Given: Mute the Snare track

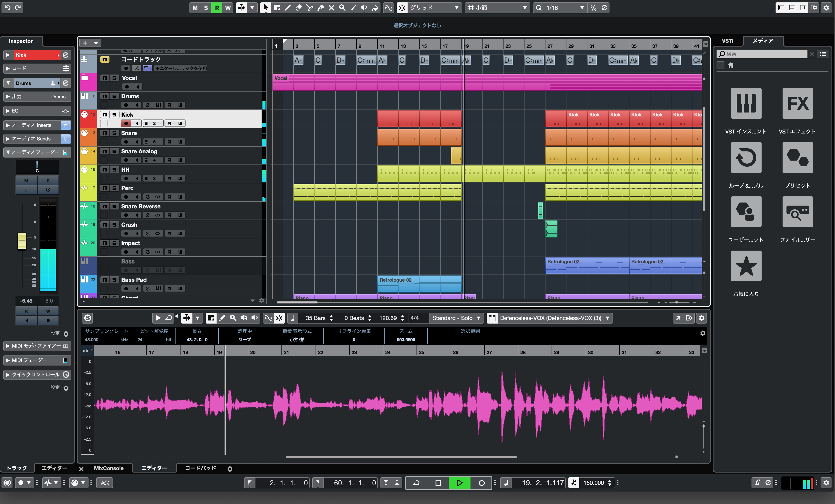Looking at the screenshot, I should pyautogui.click(x=105, y=133).
